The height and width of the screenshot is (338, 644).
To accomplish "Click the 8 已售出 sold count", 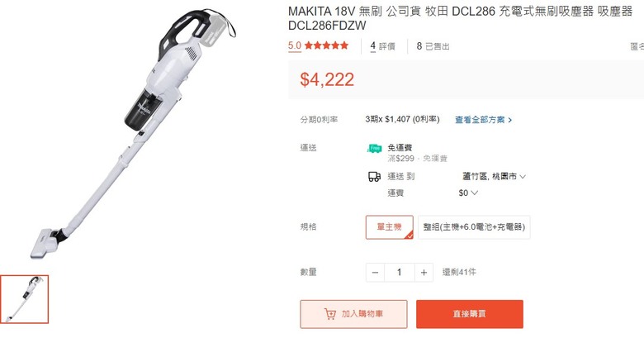I will [433, 46].
